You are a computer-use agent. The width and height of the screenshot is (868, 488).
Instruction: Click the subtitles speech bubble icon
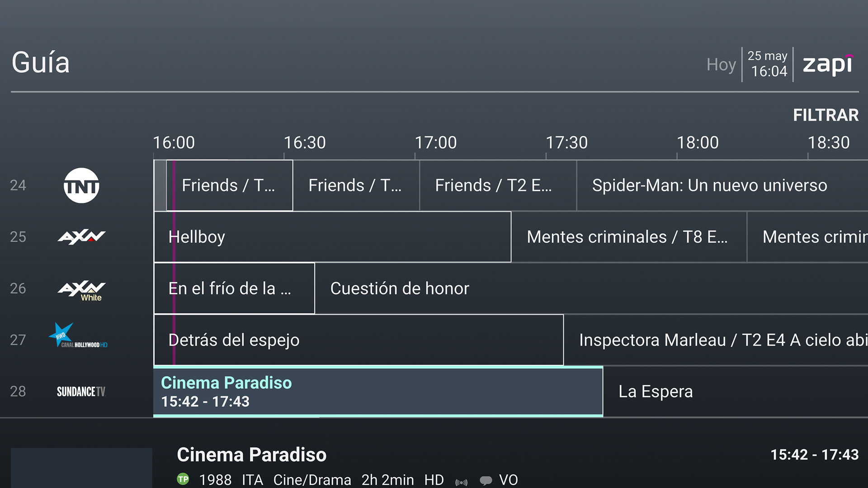click(486, 480)
